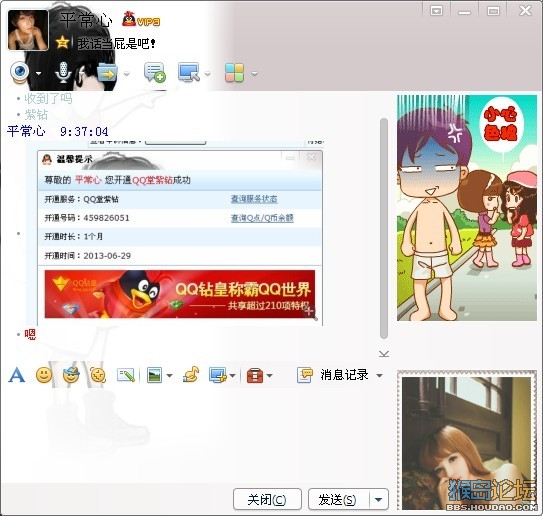Close the chat window with X
Screen dimensions: 543x516
point(525,10)
